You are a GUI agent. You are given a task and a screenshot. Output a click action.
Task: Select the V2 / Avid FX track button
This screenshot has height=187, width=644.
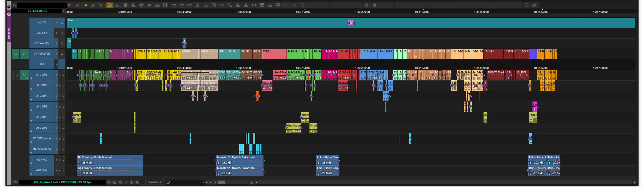[42, 43]
